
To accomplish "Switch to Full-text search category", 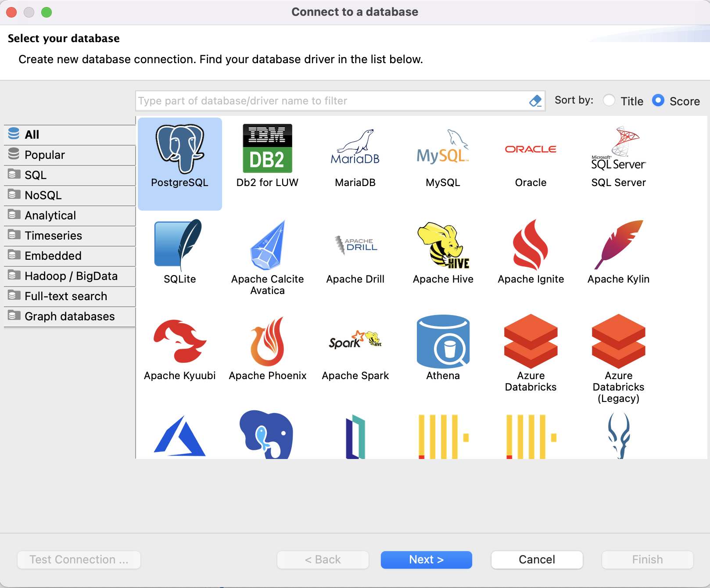I will click(x=70, y=296).
